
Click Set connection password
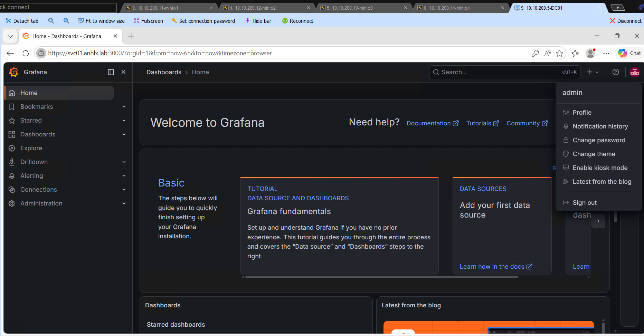pyautogui.click(x=203, y=21)
